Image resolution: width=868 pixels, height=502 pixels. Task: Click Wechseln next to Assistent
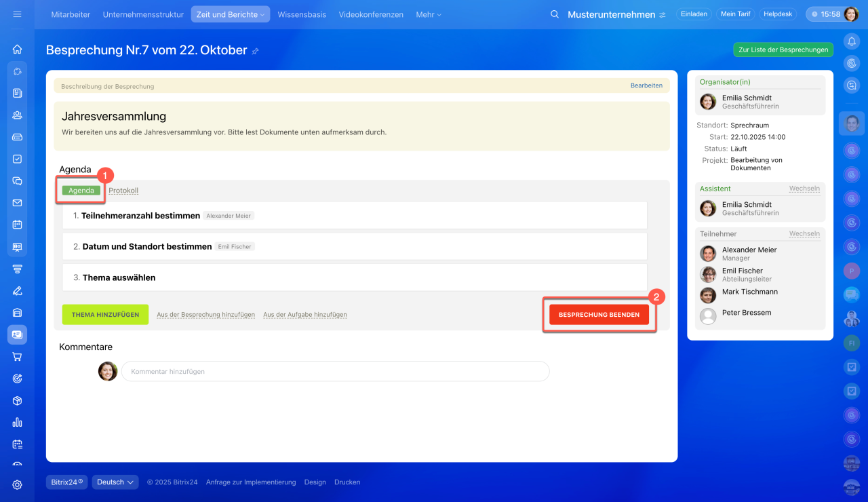click(804, 189)
